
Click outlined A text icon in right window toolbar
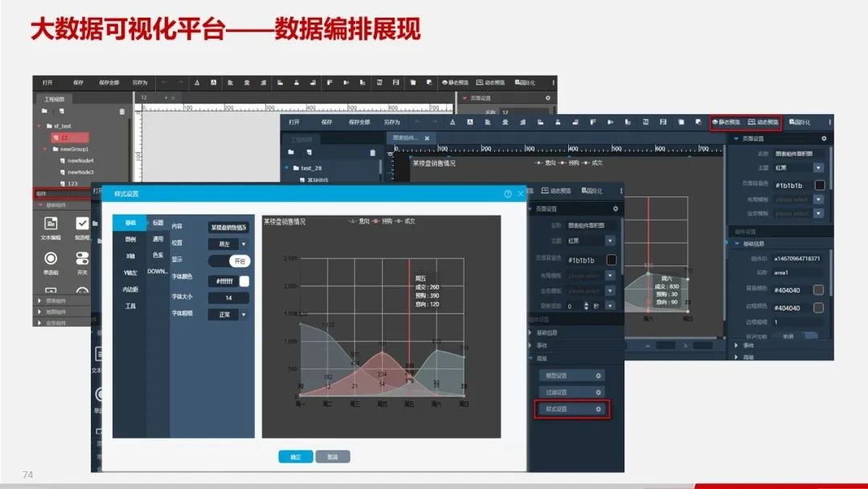point(452,121)
